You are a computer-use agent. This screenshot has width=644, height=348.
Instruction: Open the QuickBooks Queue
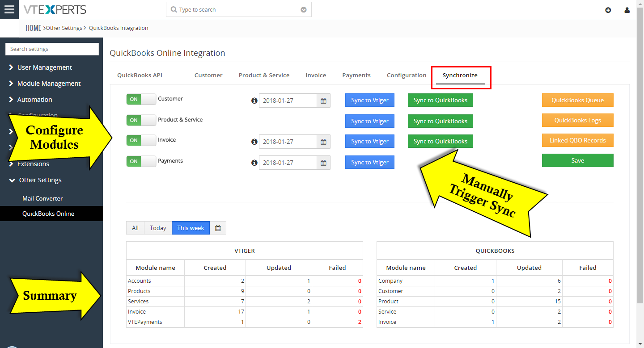pos(578,100)
